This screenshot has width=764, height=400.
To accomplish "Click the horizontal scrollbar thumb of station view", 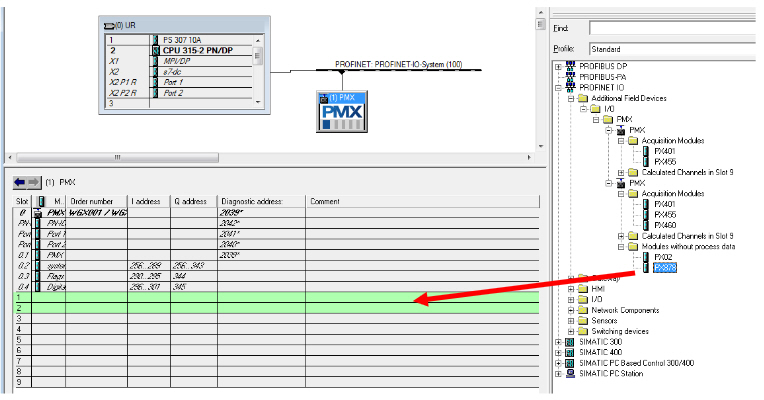I will [117, 157].
